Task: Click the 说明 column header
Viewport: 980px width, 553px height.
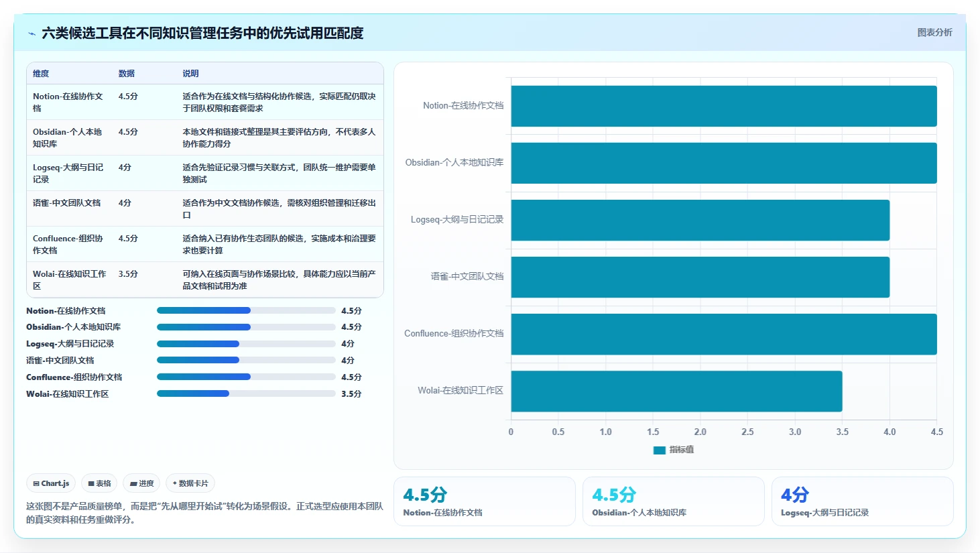Action: click(191, 74)
